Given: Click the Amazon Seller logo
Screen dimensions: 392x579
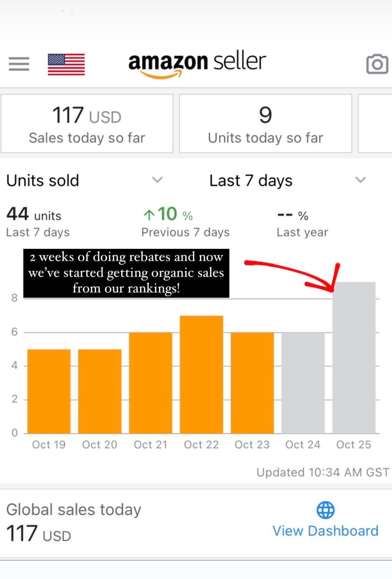Looking at the screenshot, I should tap(197, 65).
